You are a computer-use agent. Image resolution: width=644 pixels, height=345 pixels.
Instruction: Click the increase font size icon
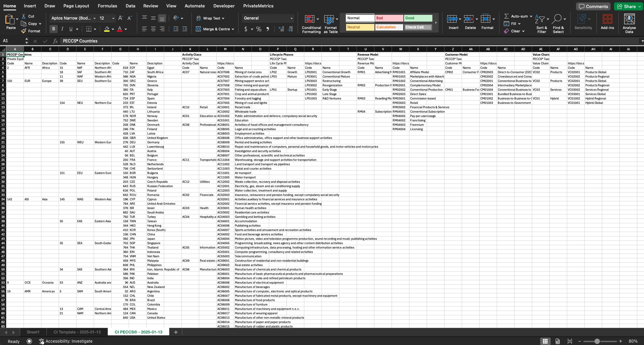[x=121, y=18]
